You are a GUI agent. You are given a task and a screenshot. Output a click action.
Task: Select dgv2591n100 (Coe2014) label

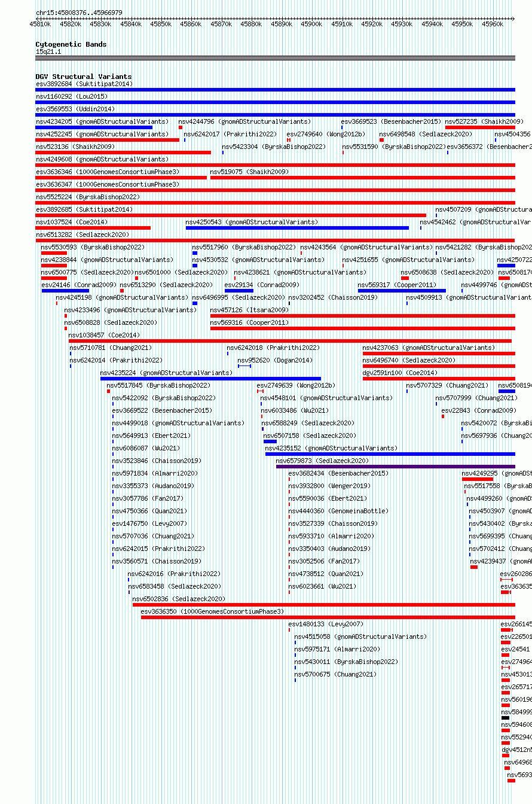tap(400, 373)
